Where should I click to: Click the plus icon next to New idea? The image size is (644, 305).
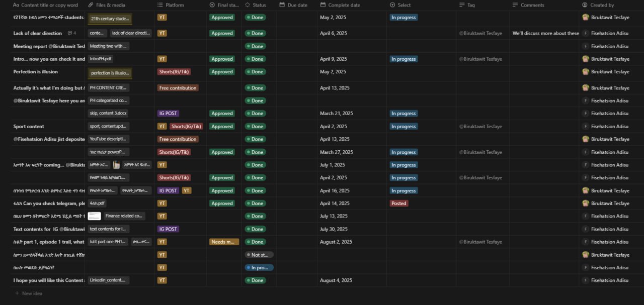pos(17,293)
